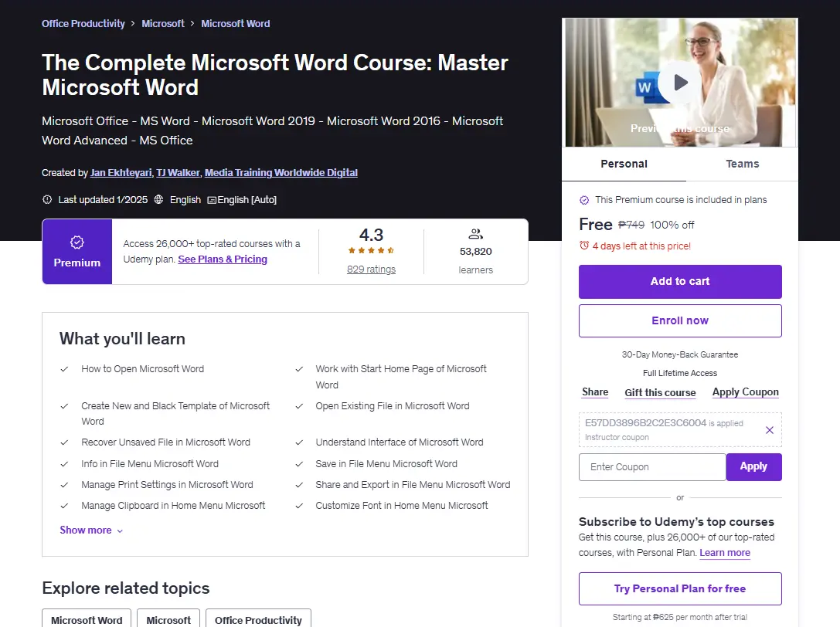The width and height of the screenshot is (840, 627).
Task: Click the course title heading
Action: coord(275,75)
